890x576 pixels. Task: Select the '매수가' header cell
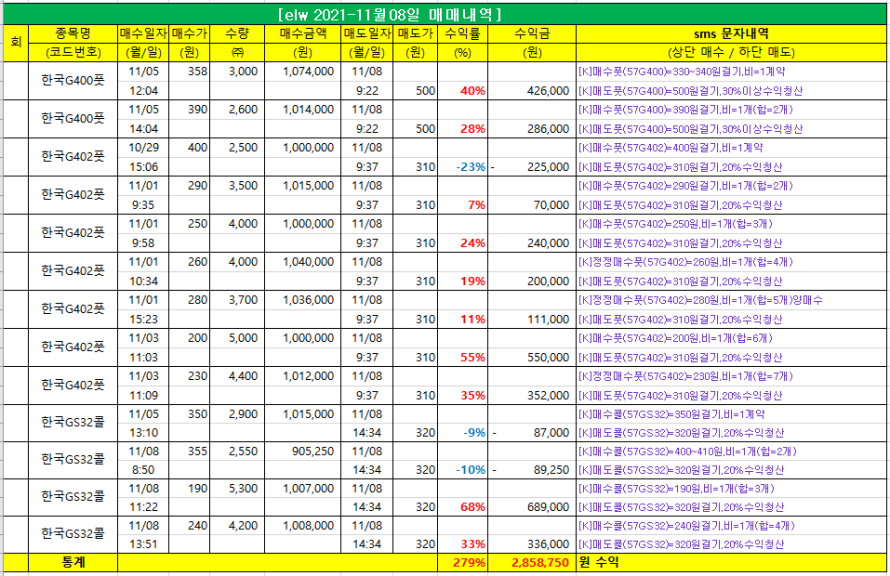pyautogui.click(x=190, y=33)
